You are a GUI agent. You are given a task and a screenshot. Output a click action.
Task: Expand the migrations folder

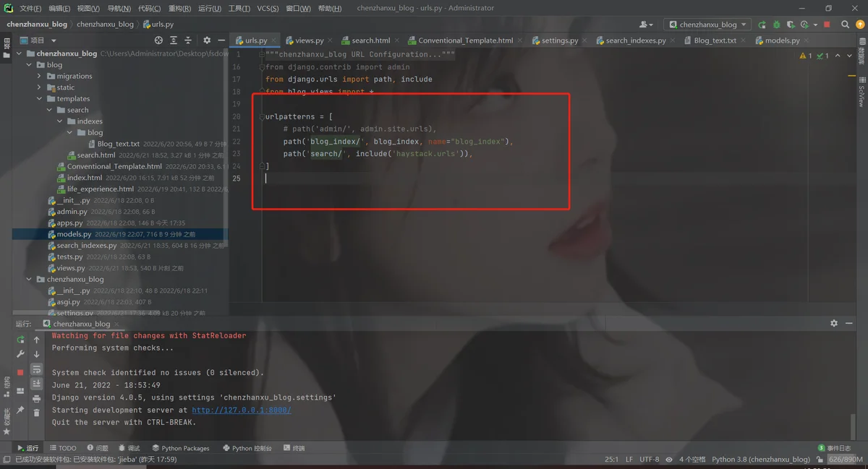[x=40, y=76]
